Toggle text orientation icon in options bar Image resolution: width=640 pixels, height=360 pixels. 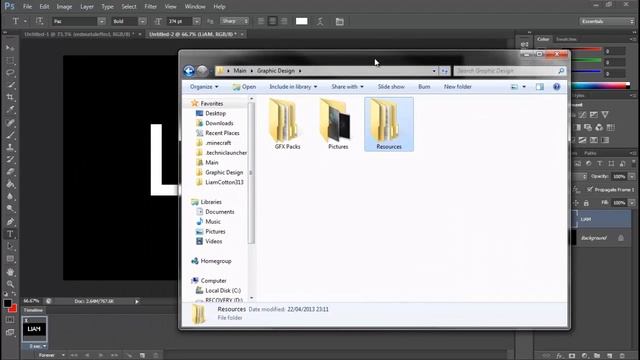(x=39, y=21)
